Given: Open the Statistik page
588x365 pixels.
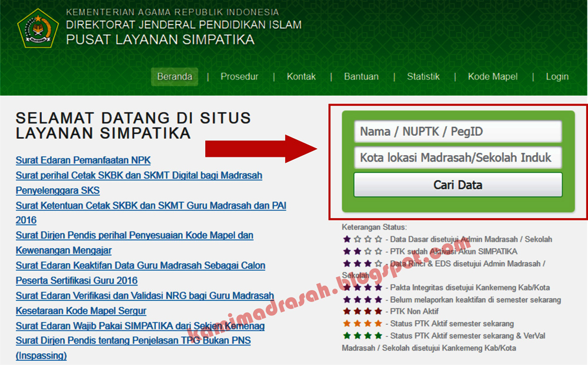Looking at the screenshot, I should 423,77.
